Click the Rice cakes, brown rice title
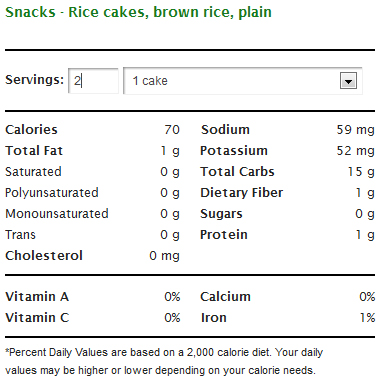 point(138,12)
